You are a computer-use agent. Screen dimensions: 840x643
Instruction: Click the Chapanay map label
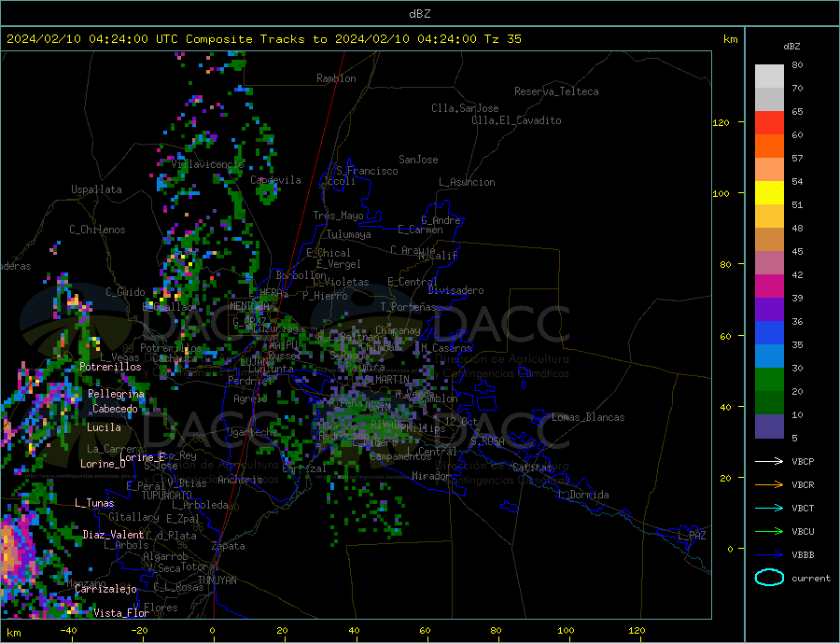tap(398, 330)
